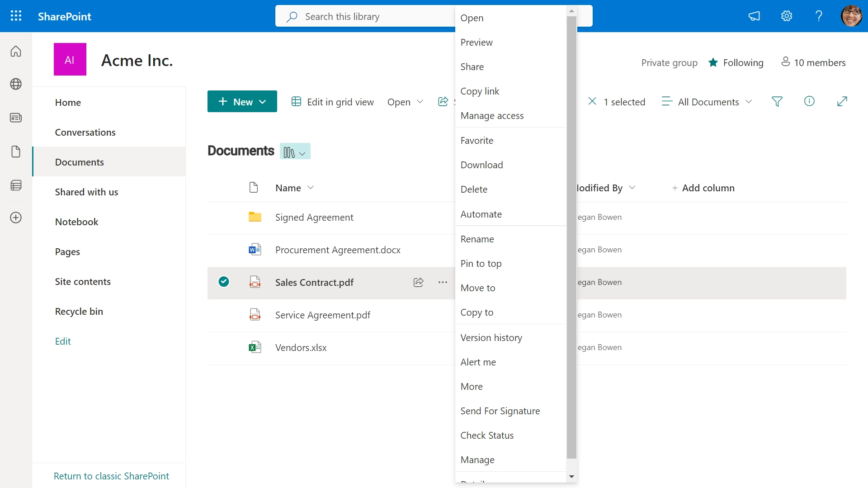Open the Name column header dropdown
Viewport: 868px width, 488px height.
pyautogui.click(x=311, y=188)
